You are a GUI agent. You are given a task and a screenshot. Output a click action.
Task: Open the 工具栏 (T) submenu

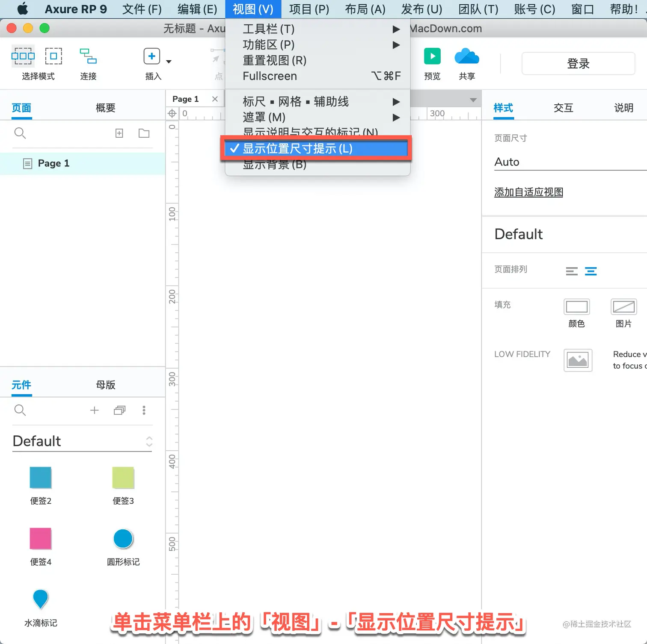318,29
